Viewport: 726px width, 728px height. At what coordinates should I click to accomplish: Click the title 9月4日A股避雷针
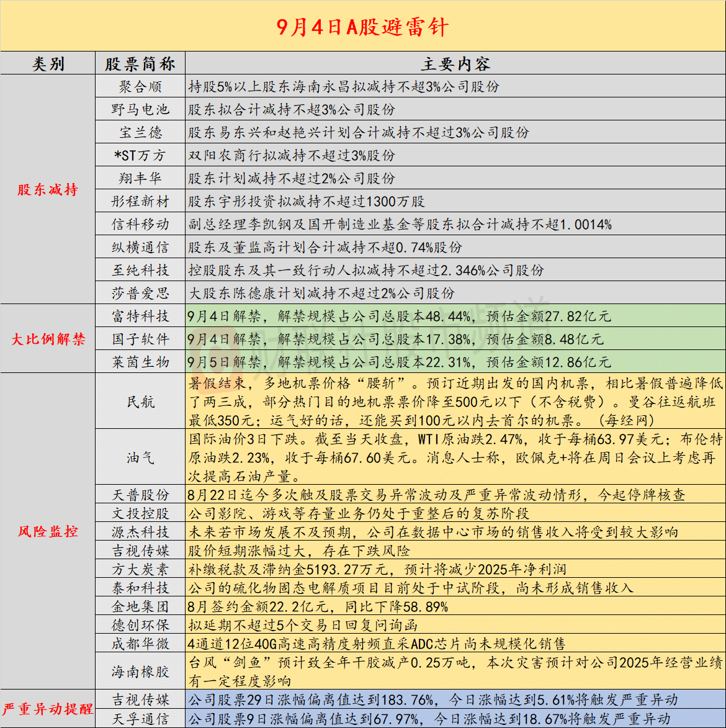362,27
